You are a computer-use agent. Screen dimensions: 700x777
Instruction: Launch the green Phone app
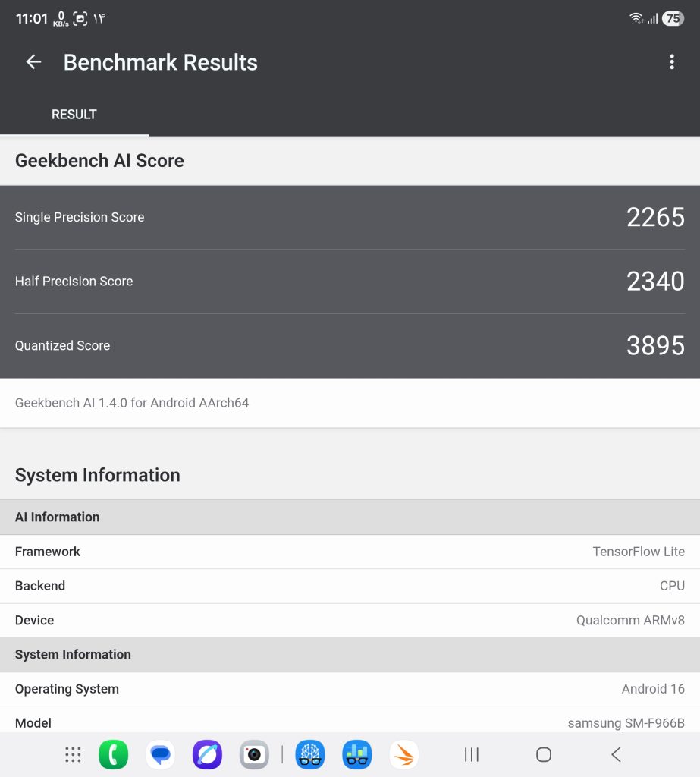pyautogui.click(x=114, y=755)
